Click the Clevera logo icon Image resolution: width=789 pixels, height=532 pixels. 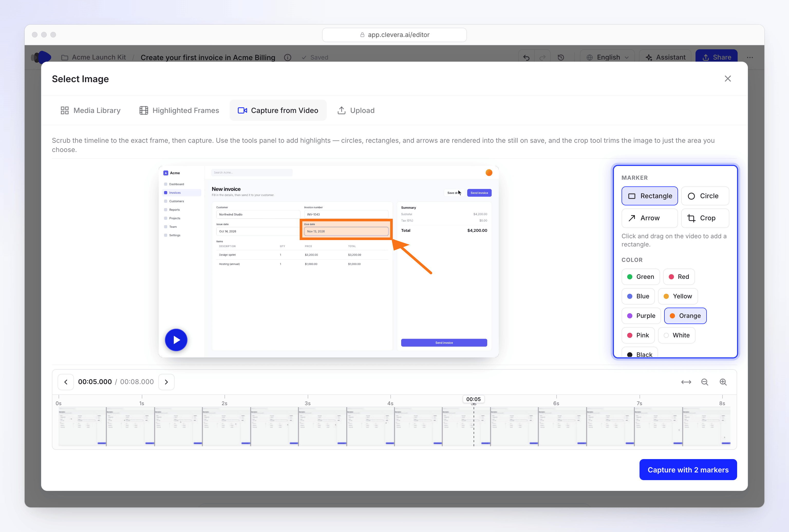coord(41,57)
